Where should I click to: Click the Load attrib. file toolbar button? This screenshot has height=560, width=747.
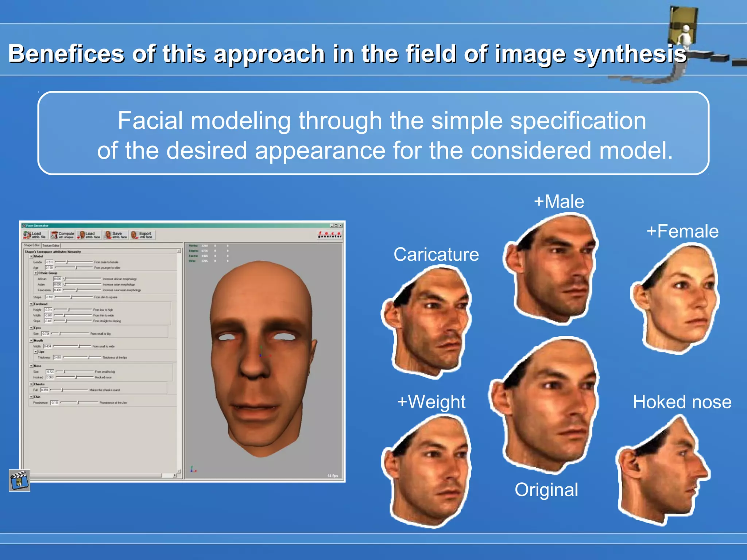tap(35, 235)
